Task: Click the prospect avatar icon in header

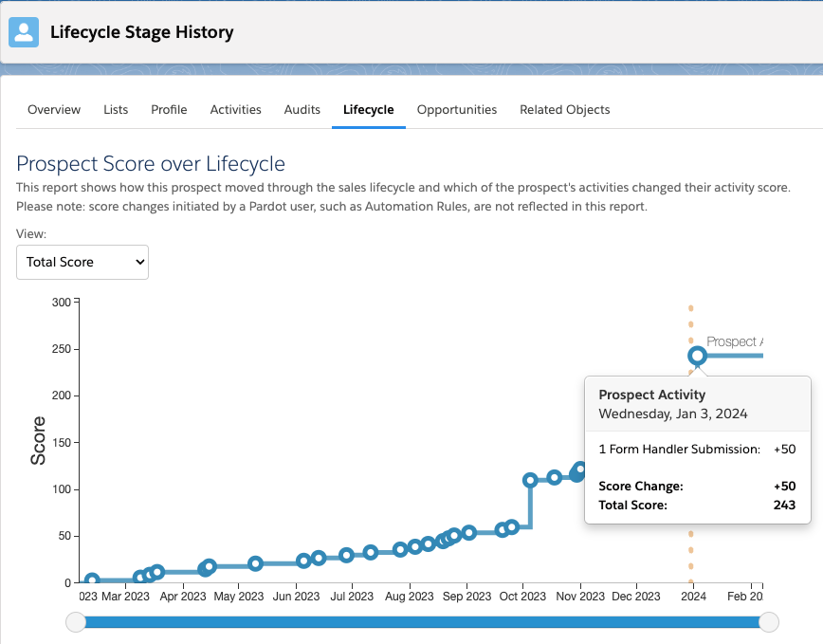Action: pyautogui.click(x=23, y=32)
